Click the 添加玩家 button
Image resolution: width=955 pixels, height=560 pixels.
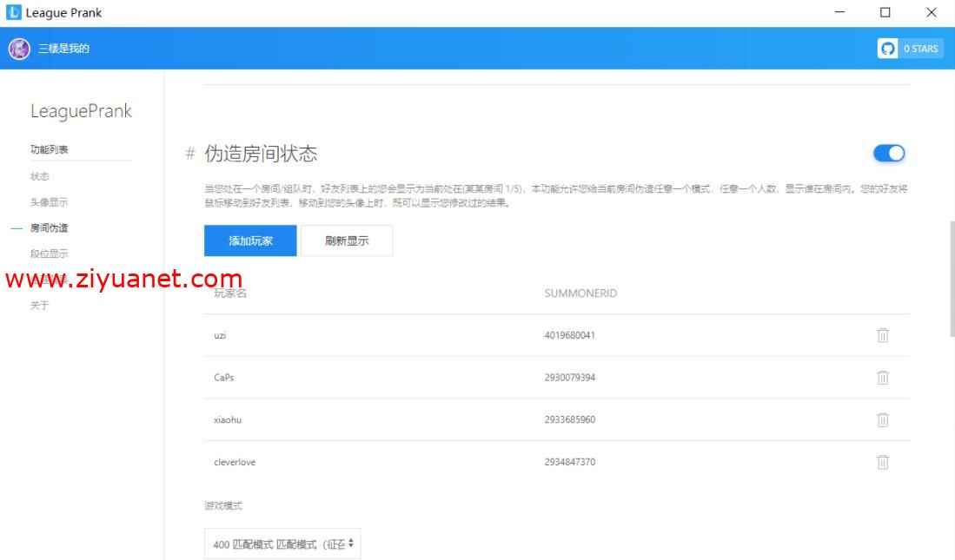tap(250, 240)
